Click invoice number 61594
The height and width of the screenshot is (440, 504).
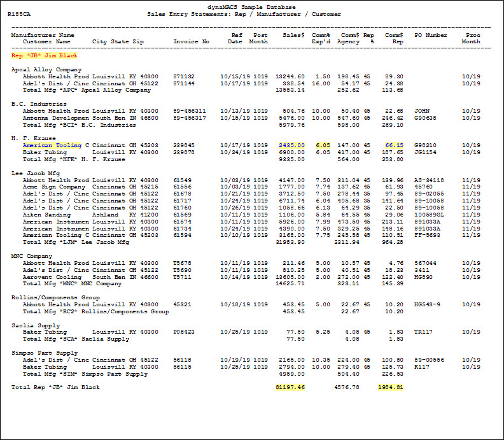pos(182,236)
